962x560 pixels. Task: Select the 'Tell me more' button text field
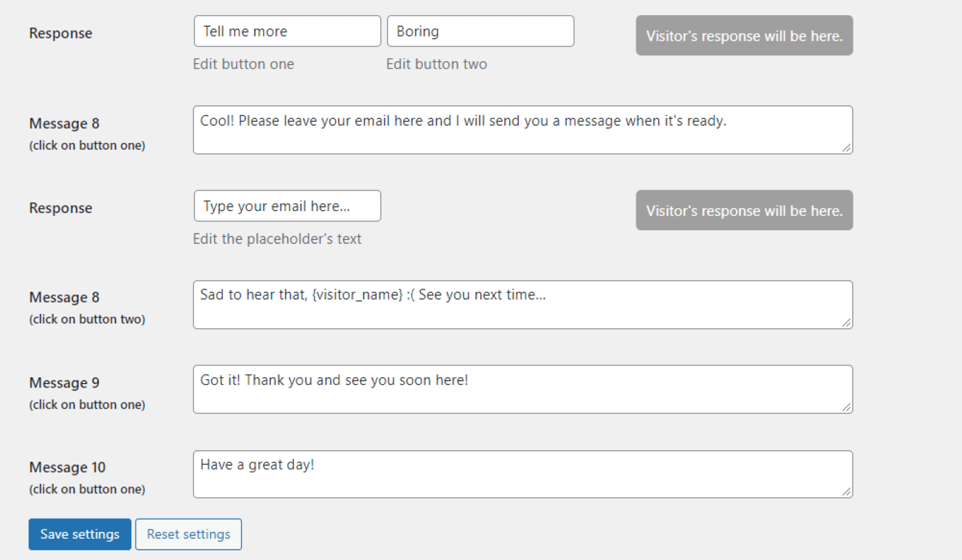point(287,31)
